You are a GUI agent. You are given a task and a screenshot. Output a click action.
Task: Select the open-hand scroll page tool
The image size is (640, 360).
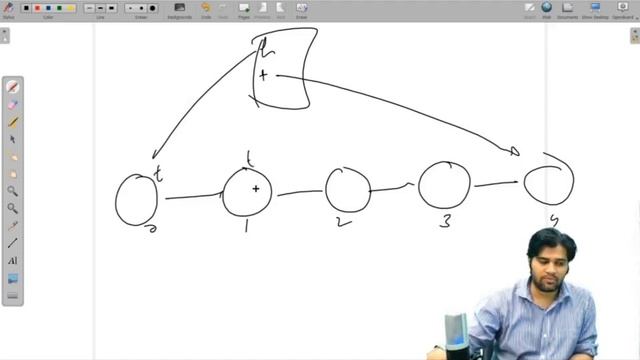tap(13, 174)
